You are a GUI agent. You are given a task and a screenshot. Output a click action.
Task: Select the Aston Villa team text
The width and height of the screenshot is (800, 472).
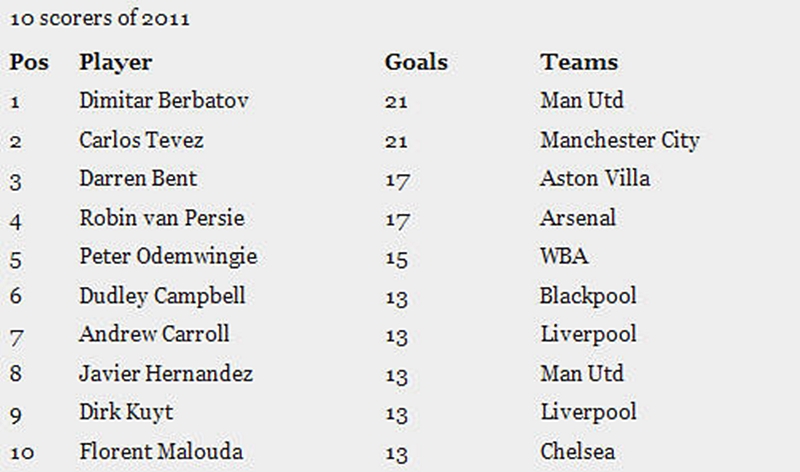[595, 179]
